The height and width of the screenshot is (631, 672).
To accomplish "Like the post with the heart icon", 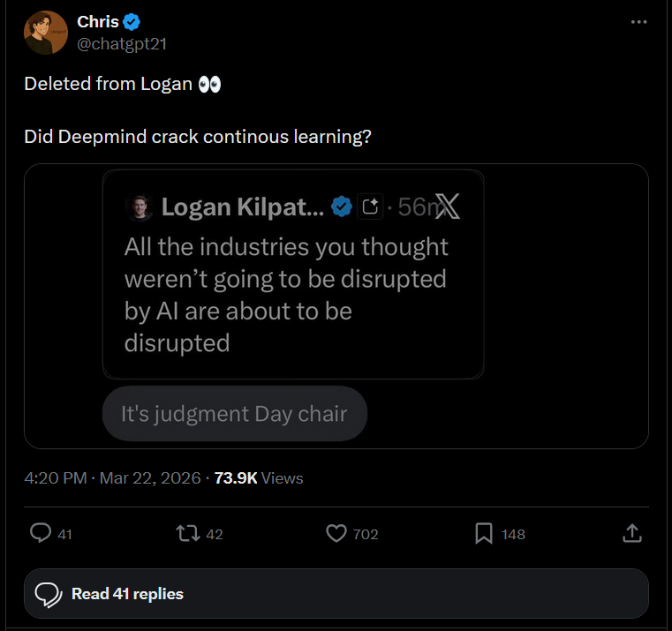I will click(x=336, y=533).
